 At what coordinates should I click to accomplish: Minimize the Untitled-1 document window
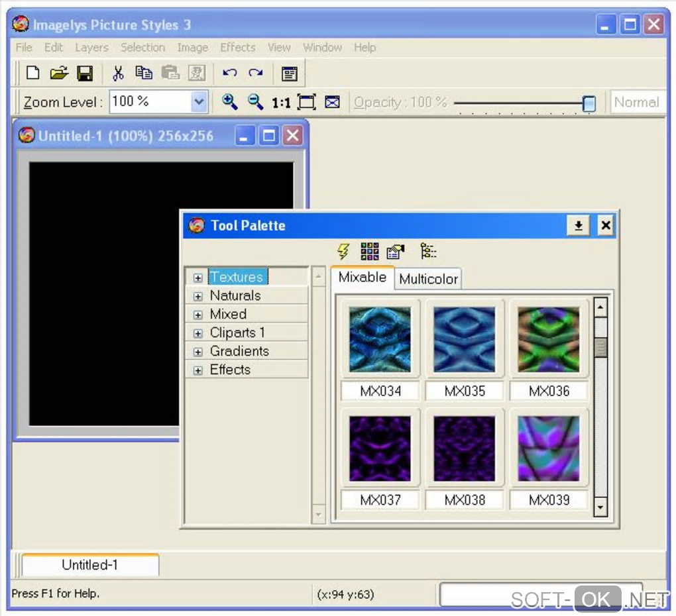[245, 136]
